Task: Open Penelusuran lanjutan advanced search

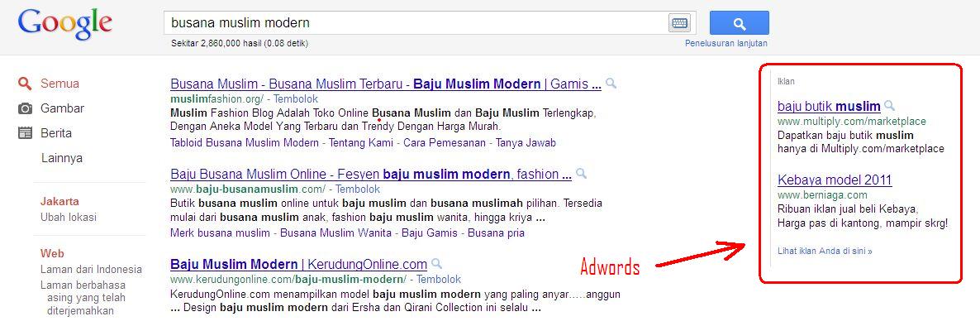Action: click(726, 44)
